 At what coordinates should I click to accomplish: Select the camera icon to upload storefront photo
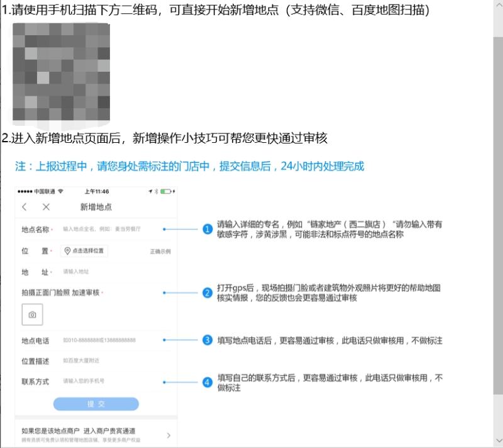[x=32, y=313]
